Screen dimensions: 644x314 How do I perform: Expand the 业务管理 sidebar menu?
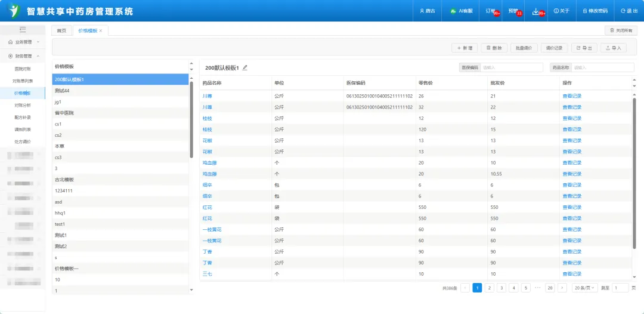[23, 42]
